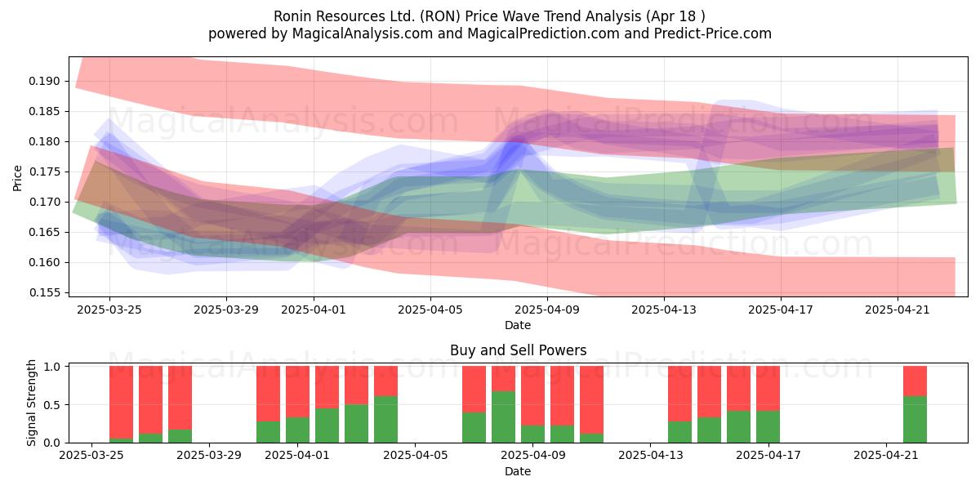Click the power bar above the lower 2025-04-01 tick
980x490 pixels.
click(298, 404)
